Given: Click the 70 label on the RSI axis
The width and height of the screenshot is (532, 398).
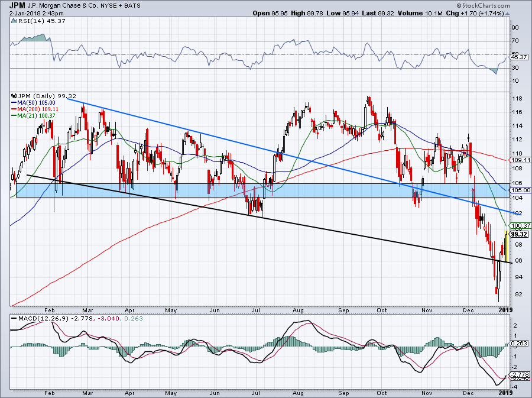Looking at the screenshot, I should coord(515,41).
